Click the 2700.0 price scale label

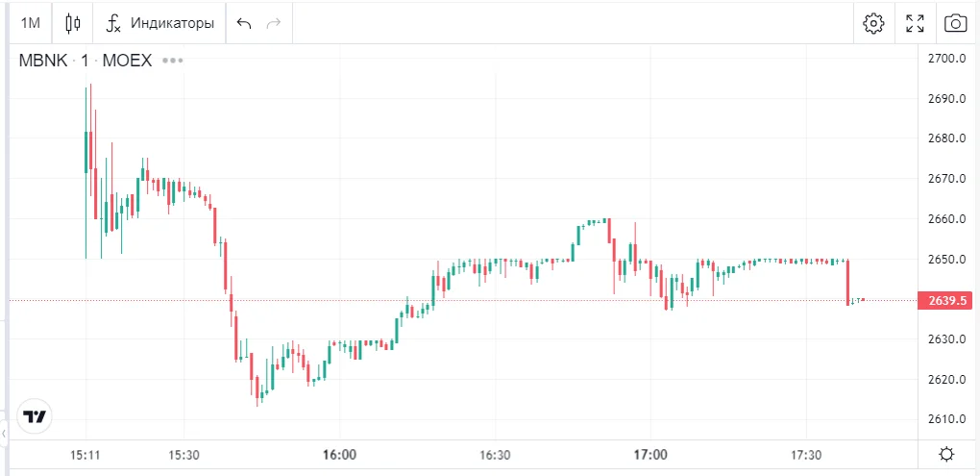(x=946, y=59)
